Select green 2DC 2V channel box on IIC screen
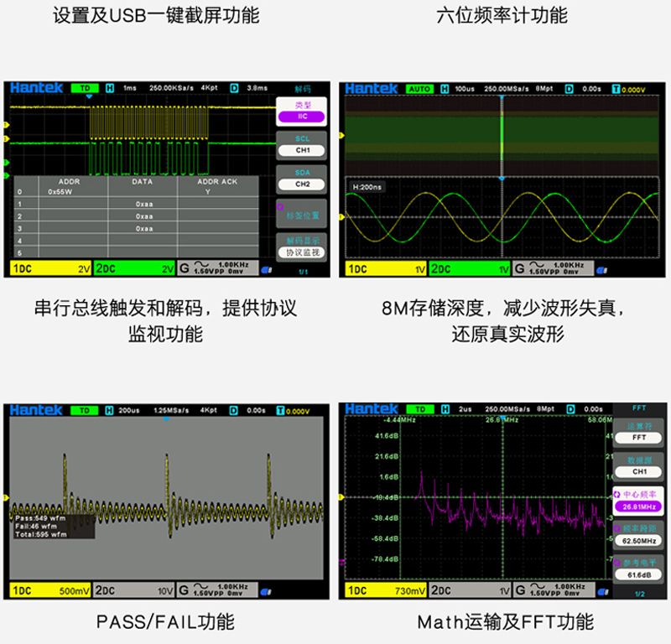The height and width of the screenshot is (644, 671). tap(134, 268)
